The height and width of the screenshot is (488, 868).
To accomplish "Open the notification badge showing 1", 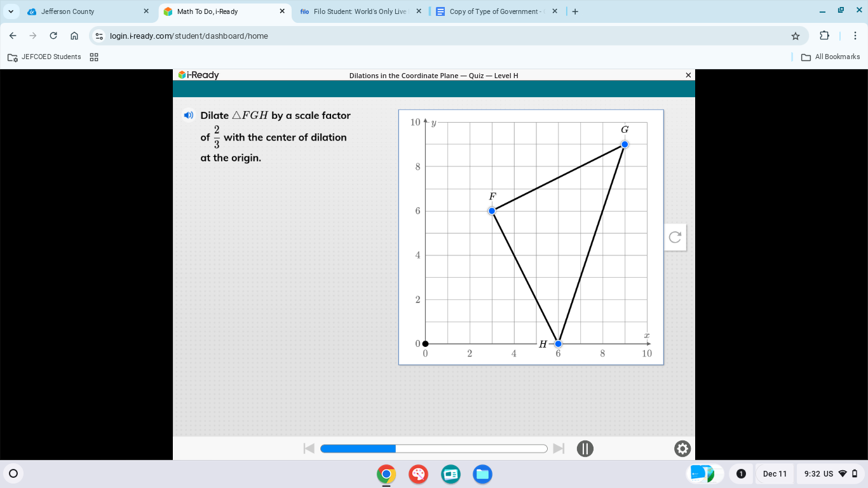I will (741, 473).
